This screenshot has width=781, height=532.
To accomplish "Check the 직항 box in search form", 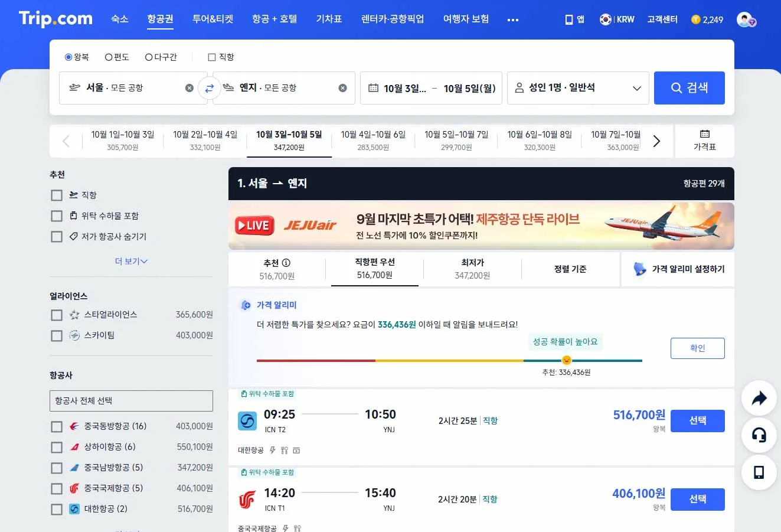I will (212, 57).
